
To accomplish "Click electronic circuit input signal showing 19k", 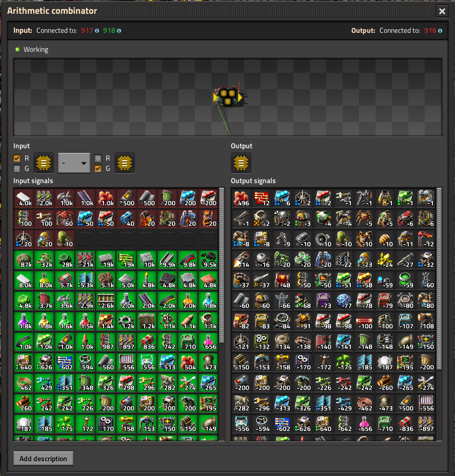I will tap(127, 260).
